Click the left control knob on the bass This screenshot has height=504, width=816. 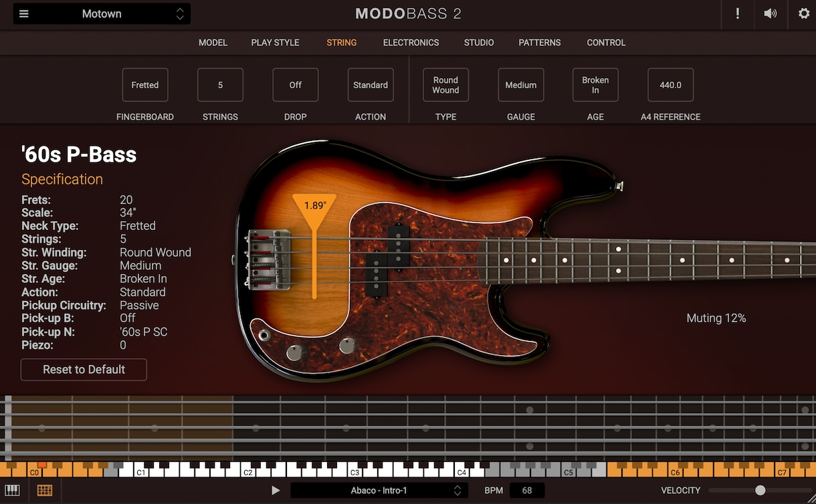tap(294, 353)
